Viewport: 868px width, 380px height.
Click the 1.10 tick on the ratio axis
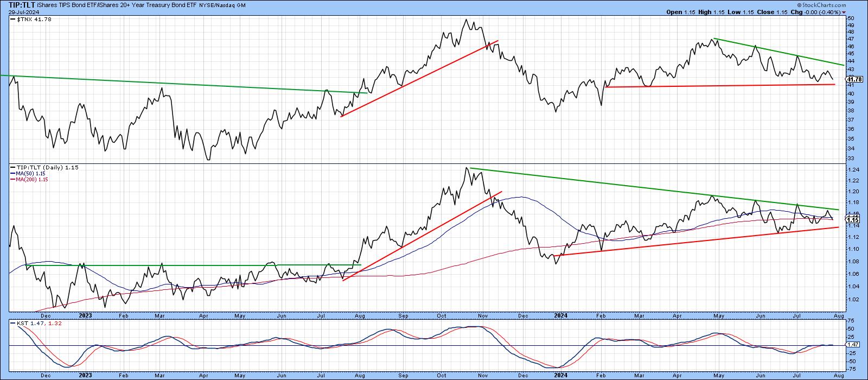(x=853, y=249)
